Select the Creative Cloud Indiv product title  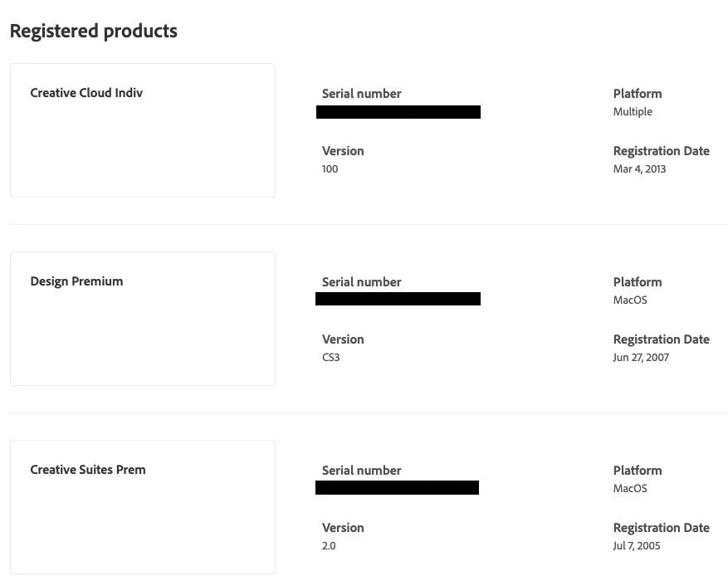coord(86,93)
